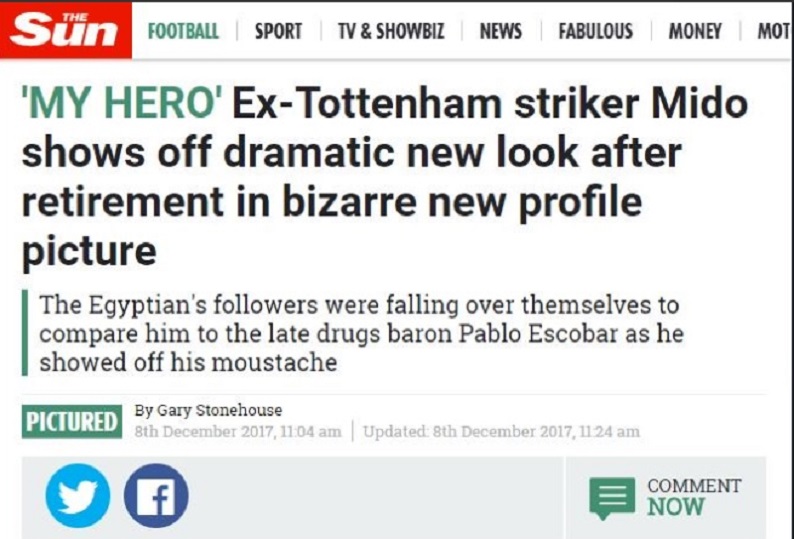The image size is (794, 539).
Task: Click the Updated 11:24 am timestamp
Action: 501,432
